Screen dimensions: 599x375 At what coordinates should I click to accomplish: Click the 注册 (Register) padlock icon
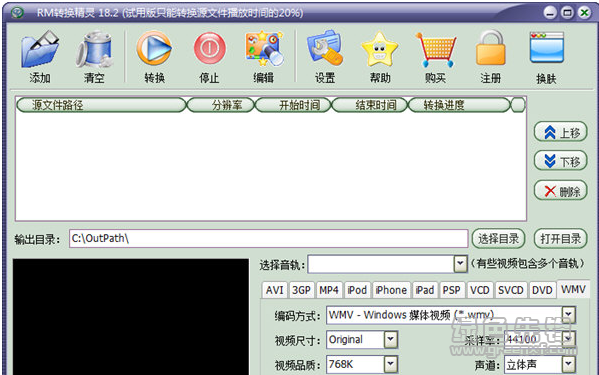(x=491, y=48)
